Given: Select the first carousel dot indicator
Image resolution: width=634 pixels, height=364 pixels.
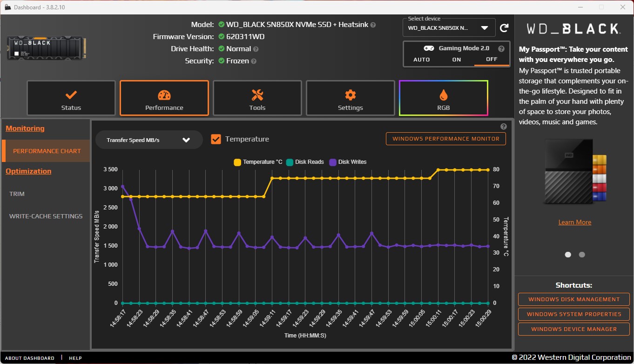Looking at the screenshot, I should click(568, 255).
